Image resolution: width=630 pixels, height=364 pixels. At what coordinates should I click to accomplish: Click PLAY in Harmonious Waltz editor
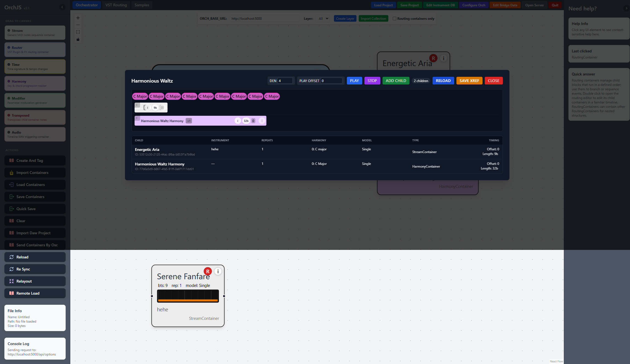354,81
